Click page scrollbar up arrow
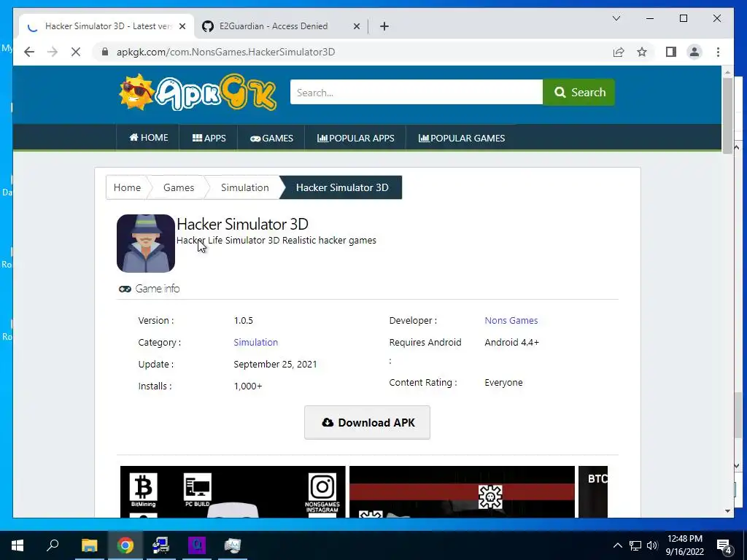 [x=727, y=72]
